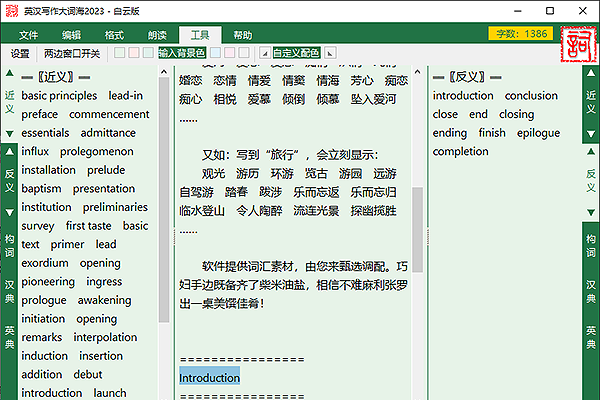Click the 设置 button
Viewport: 600px width, 400px height.
tap(20, 53)
